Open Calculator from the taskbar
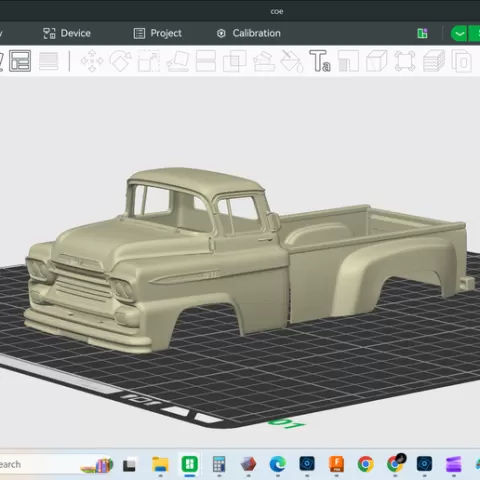The width and height of the screenshot is (480, 480). coord(219,464)
